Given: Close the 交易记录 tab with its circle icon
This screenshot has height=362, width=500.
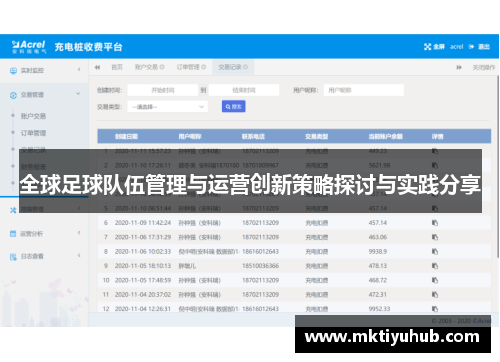Looking at the screenshot, I should click(245, 67).
